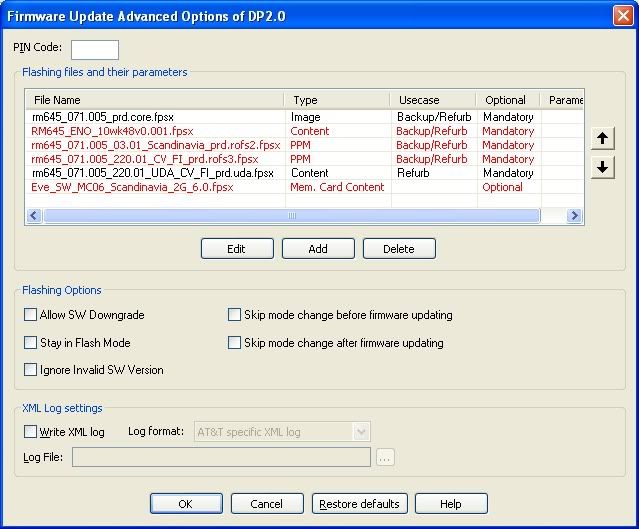The height and width of the screenshot is (529, 639).
Task: Enable Allow SW Downgrade checkbox
Action: 30,315
